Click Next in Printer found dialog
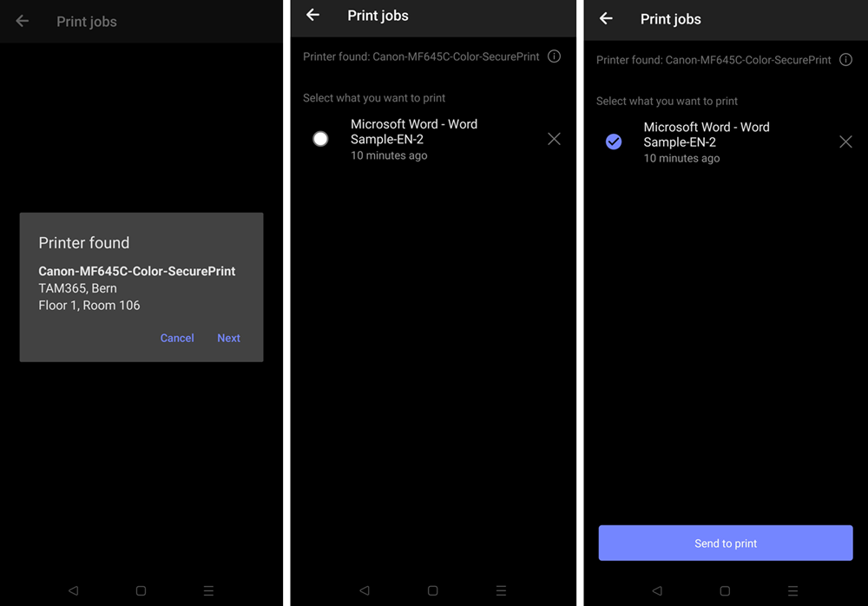The image size is (868, 606). (228, 338)
